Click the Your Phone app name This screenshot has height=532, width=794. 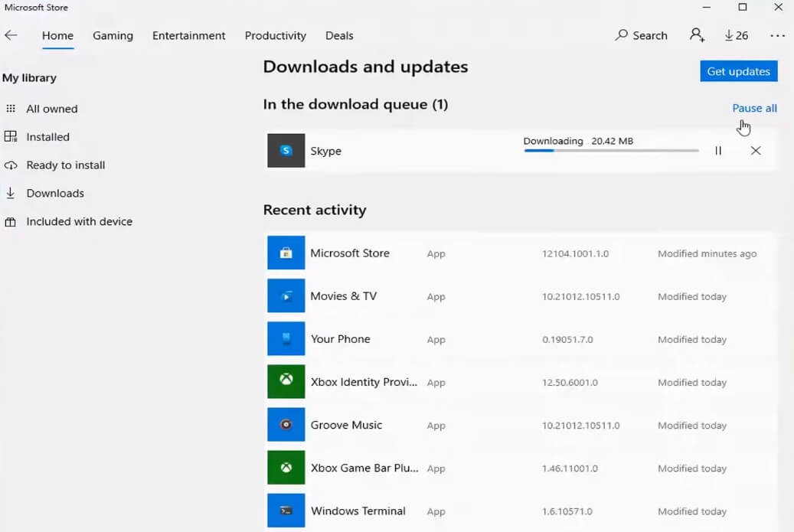[x=340, y=338]
